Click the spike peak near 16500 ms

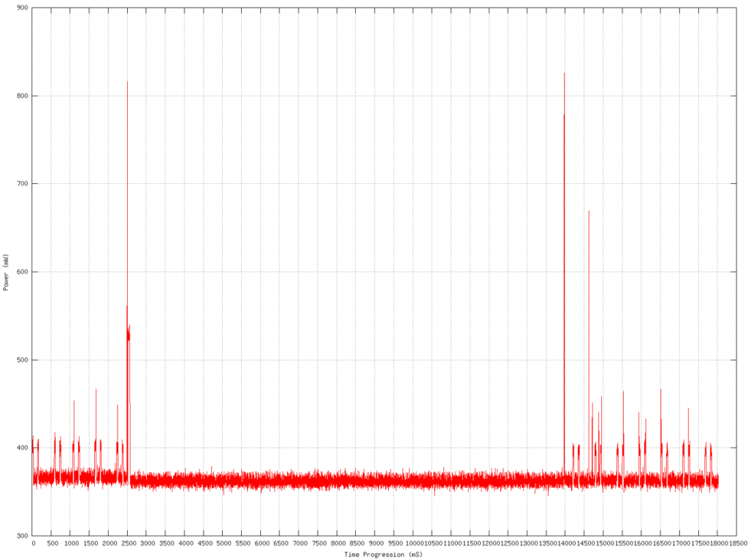coord(660,391)
